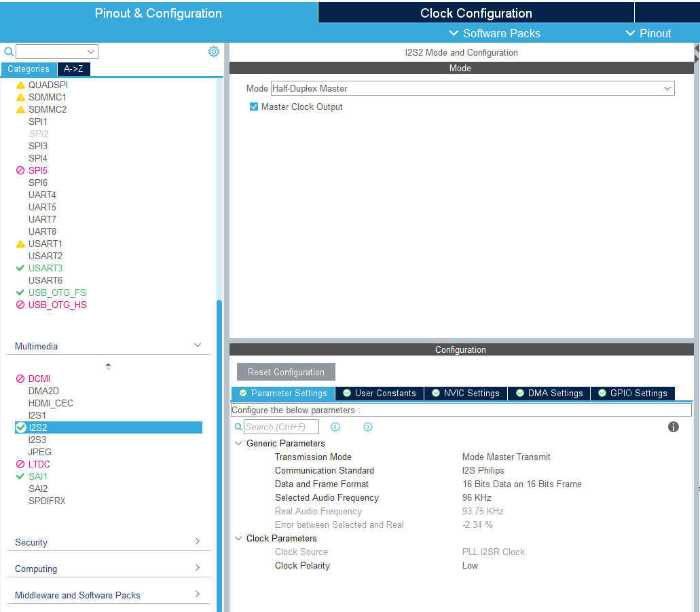Click the 16 Bits Data on 16 Bits Frame value
This screenshot has height=612, width=700.
click(522, 484)
